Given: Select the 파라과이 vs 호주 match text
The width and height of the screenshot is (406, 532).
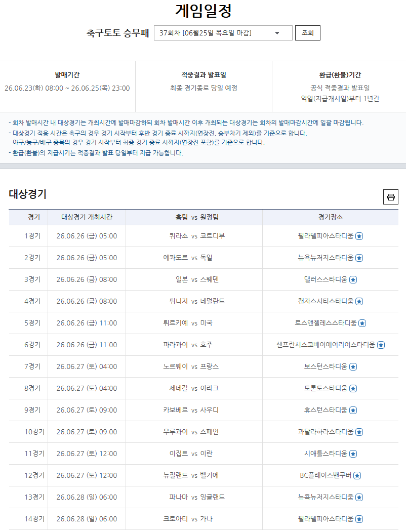Looking at the screenshot, I should tap(188, 345).
